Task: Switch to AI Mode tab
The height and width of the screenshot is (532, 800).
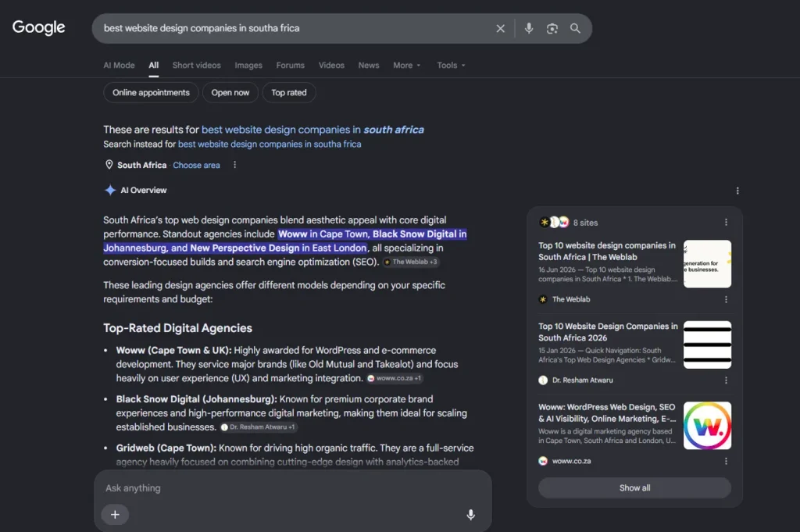Action: [x=119, y=66]
